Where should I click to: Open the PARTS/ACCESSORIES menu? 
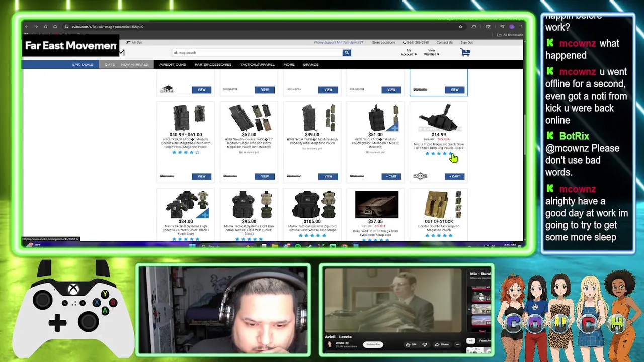point(213,64)
